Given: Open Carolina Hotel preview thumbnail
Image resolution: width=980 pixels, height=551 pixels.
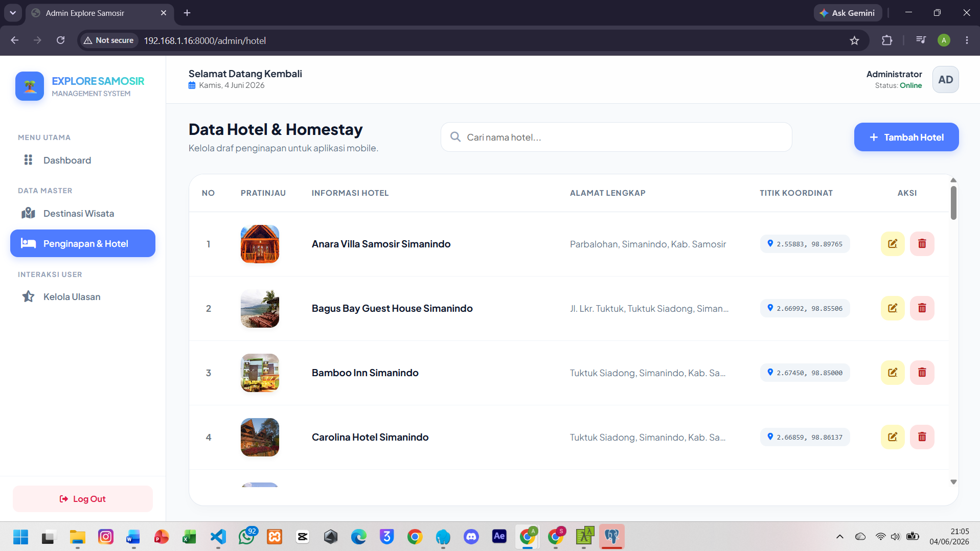Looking at the screenshot, I should [x=260, y=437].
